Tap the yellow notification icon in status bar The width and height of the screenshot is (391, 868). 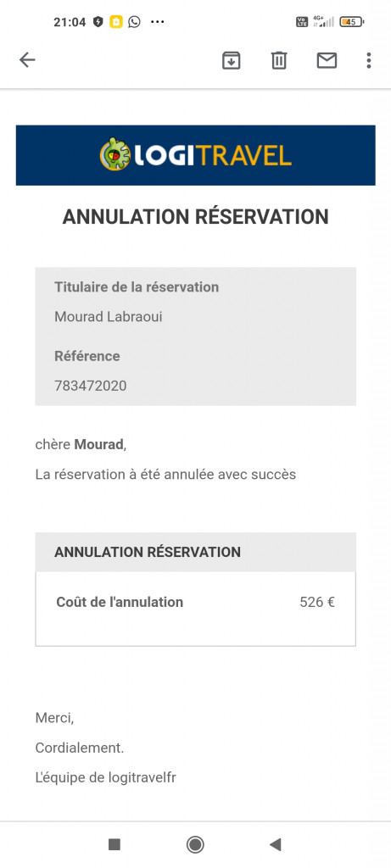115,22
